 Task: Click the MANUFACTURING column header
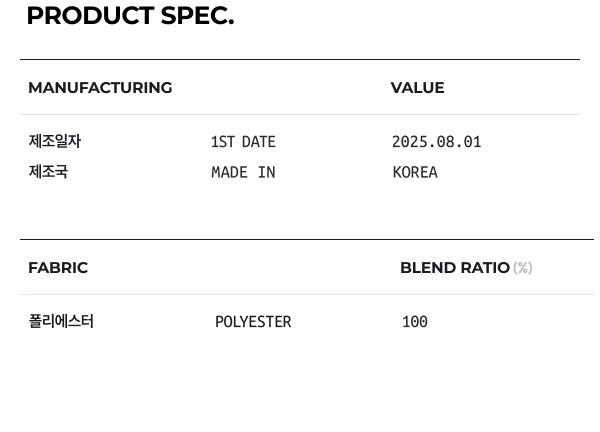coord(100,88)
